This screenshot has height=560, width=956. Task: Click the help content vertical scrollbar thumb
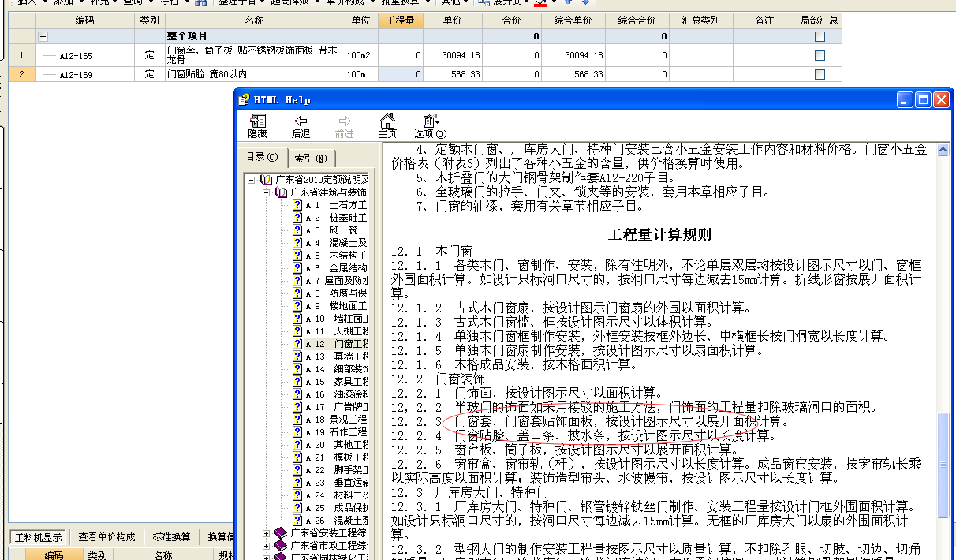pos(943,465)
